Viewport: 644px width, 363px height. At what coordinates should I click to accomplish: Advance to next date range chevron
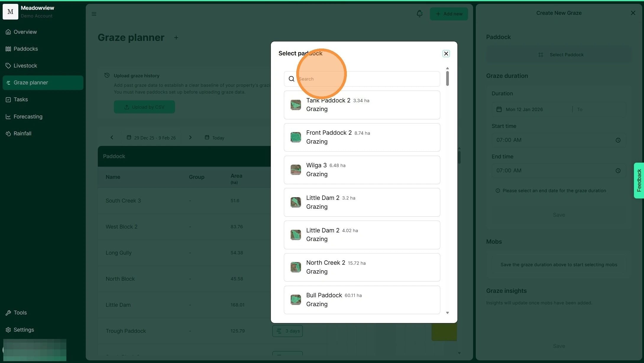[190, 137]
